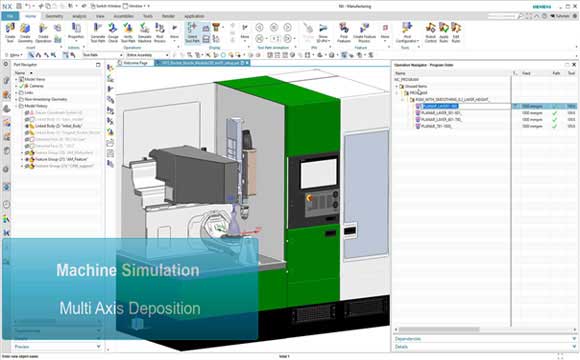Click the Welcome Page document tab
The height and width of the screenshot is (360, 580).
tap(135, 63)
